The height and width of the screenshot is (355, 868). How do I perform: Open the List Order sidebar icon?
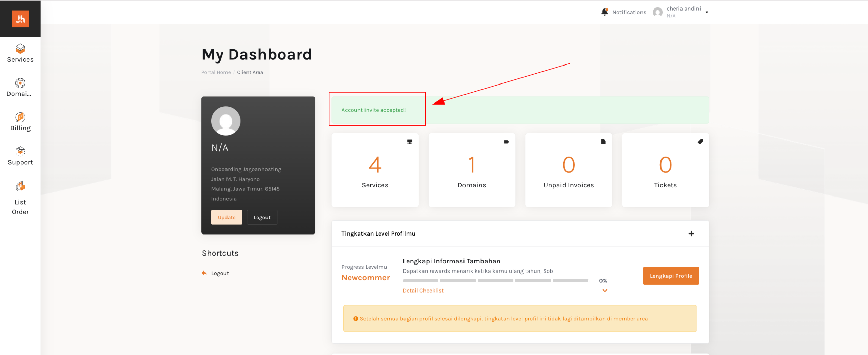click(20, 186)
